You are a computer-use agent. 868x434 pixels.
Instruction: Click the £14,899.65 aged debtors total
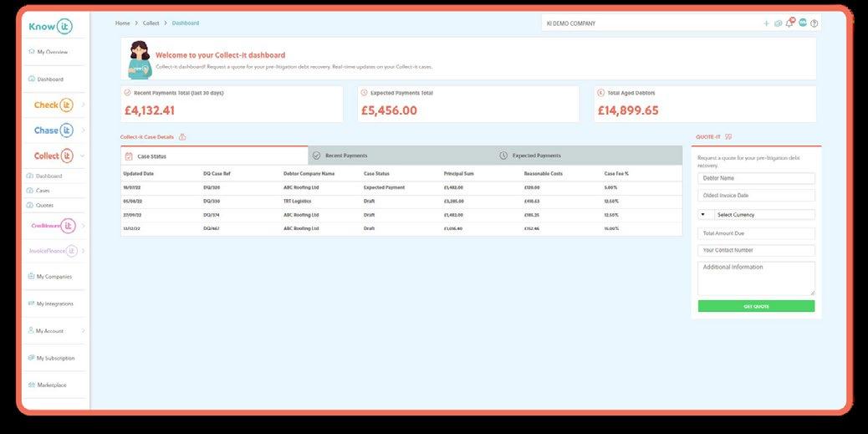tap(628, 110)
